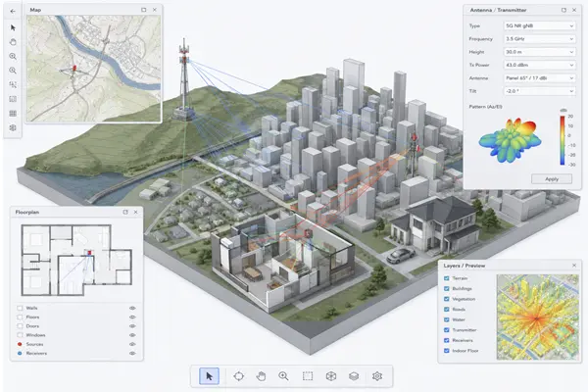Toggle the Vegetation layer checkbox
The image size is (588, 392).
click(446, 299)
